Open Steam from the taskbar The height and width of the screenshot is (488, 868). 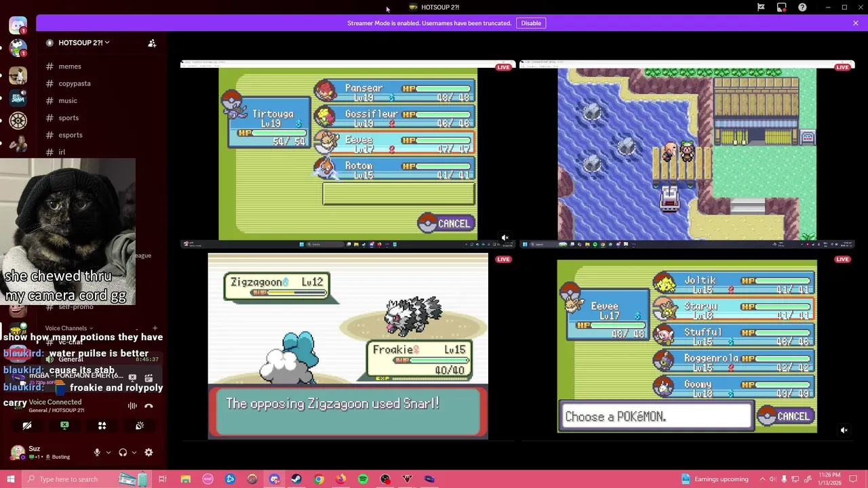[x=296, y=479]
